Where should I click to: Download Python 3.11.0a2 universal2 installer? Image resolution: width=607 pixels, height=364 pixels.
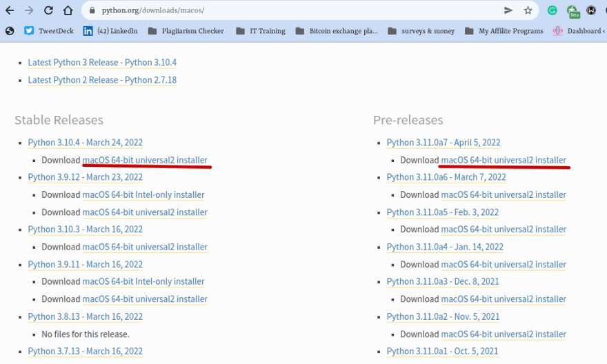pos(504,334)
